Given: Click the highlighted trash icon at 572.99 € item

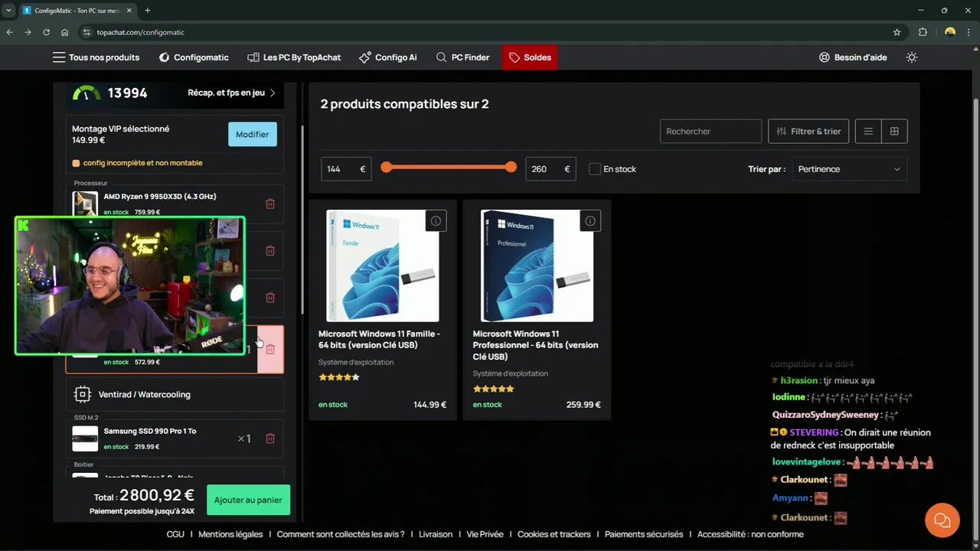Looking at the screenshot, I should (x=270, y=349).
